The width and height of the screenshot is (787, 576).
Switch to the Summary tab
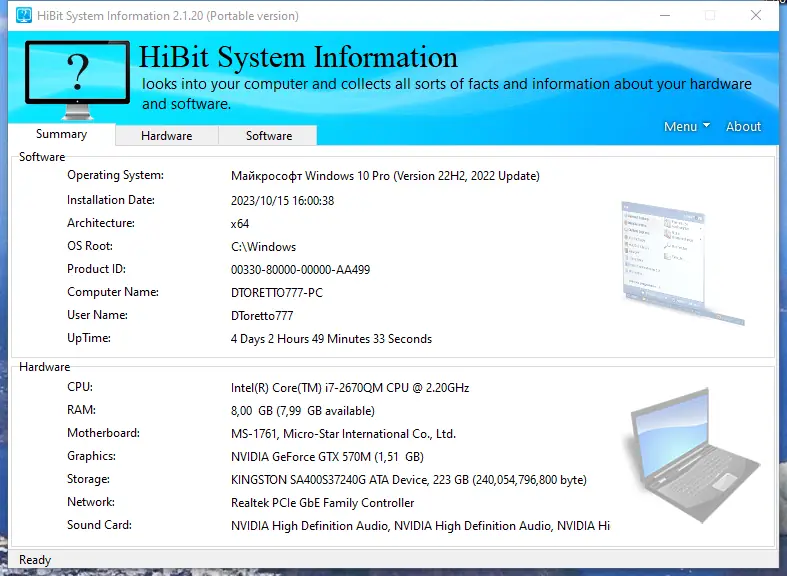click(62, 134)
